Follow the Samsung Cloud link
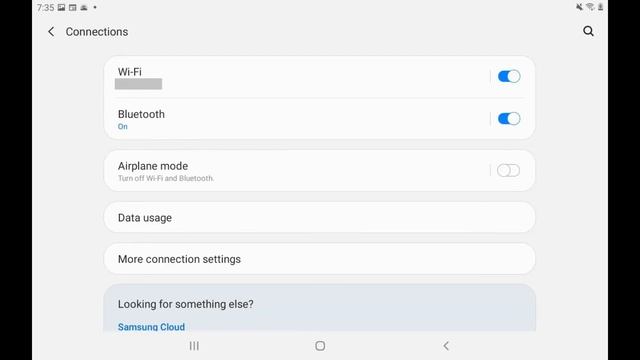The width and height of the screenshot is (640, 360). pyautogui.click(x=151, y=327)
